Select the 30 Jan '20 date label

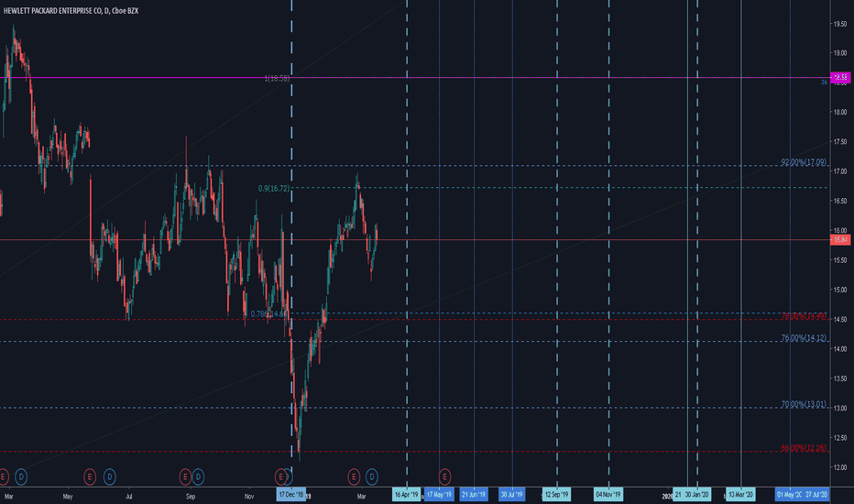697,495
